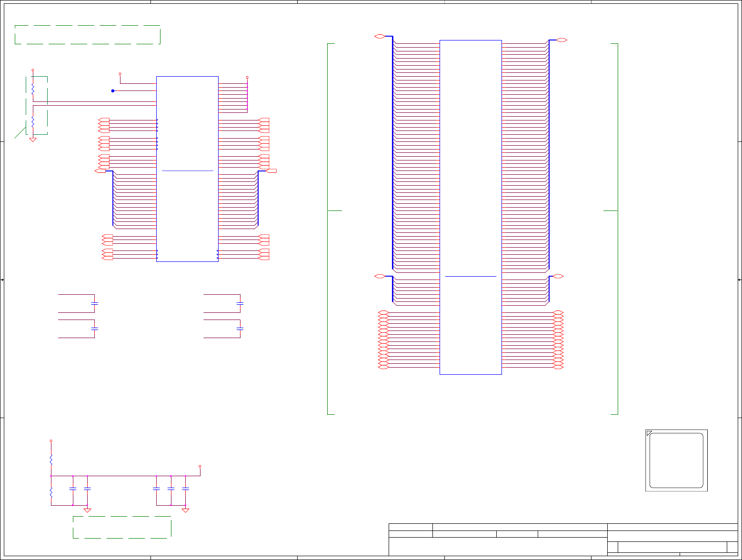Click power symbol feeding the small IC's right pins
This screenshot has height=560, width=742.
coord(247,77)
